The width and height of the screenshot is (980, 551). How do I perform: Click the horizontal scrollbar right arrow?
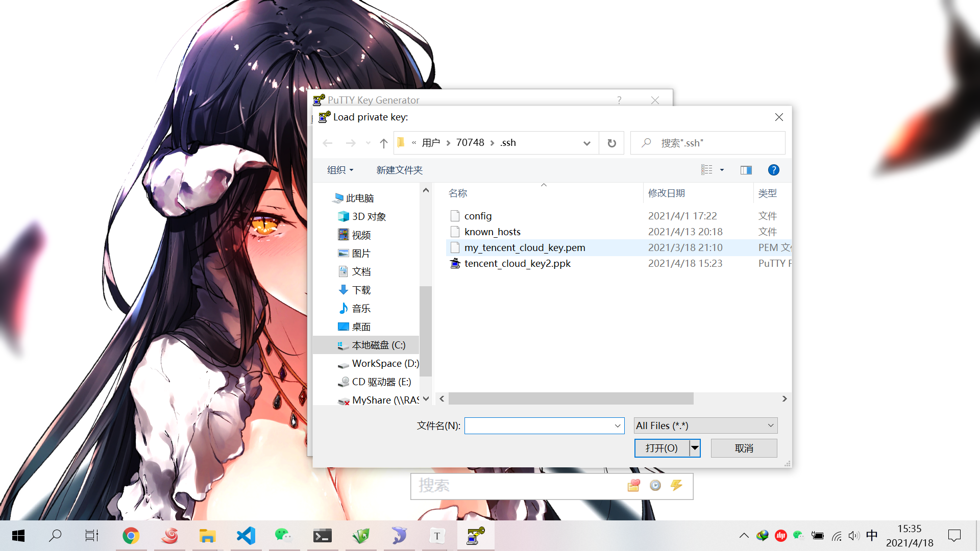(x=785, y=398)
